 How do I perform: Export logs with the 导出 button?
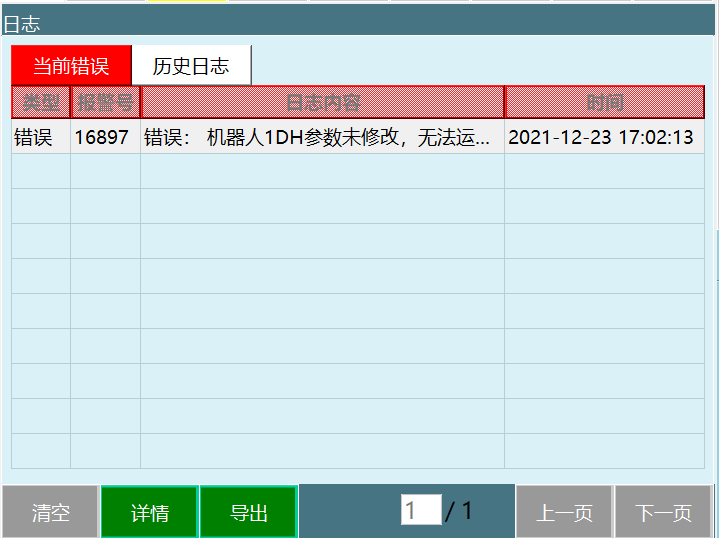pos(249,513)
